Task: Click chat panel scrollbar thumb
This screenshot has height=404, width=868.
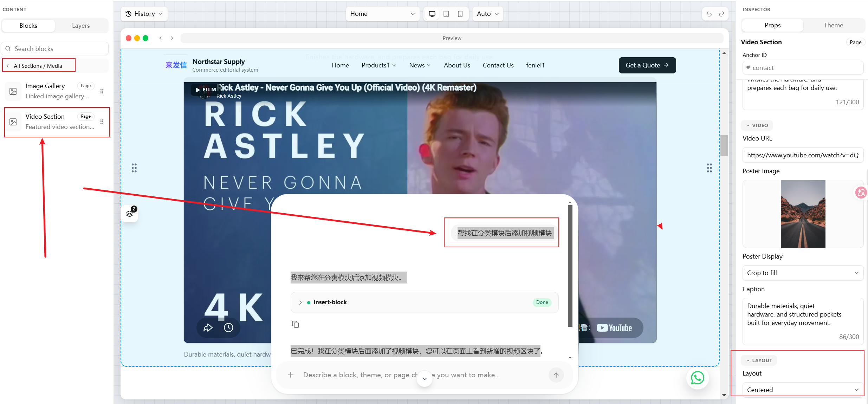Action: [x=570, y=266]
